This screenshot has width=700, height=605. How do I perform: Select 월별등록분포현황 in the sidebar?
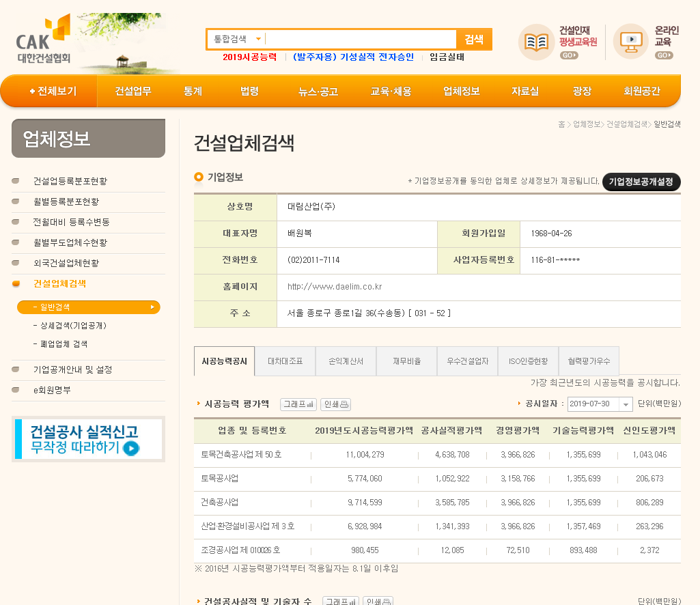pos(66,201)
